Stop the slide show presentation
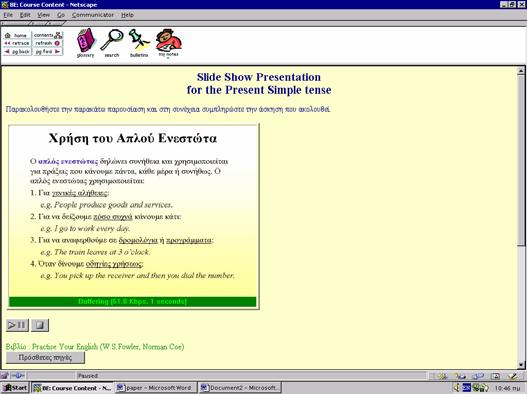 pyautogui.click(x=40, y=325)
